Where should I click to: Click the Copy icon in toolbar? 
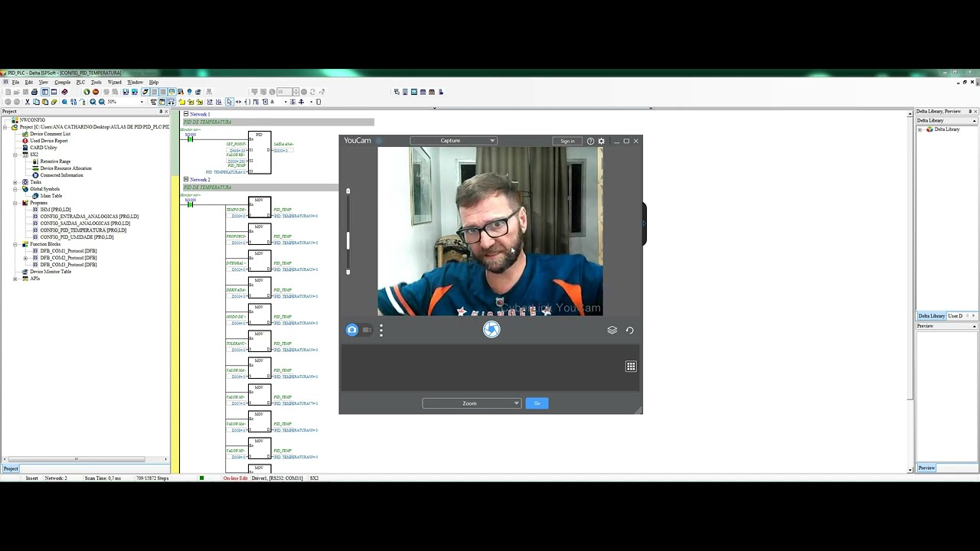tap(36, 102)
